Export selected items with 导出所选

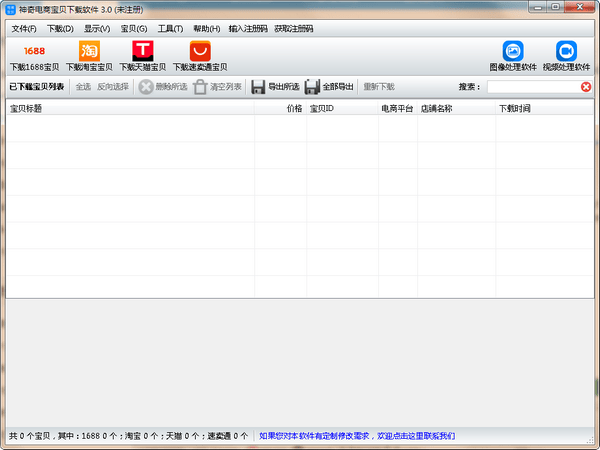click(274, 87)
